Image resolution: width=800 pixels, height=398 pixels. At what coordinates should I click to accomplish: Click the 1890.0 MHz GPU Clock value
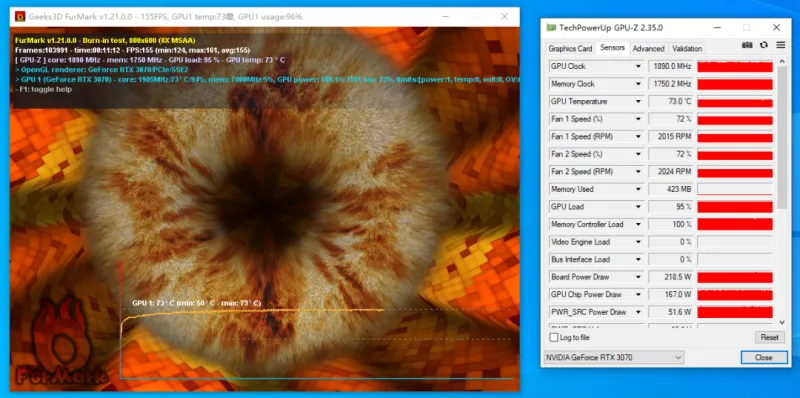tap(670, 66)
